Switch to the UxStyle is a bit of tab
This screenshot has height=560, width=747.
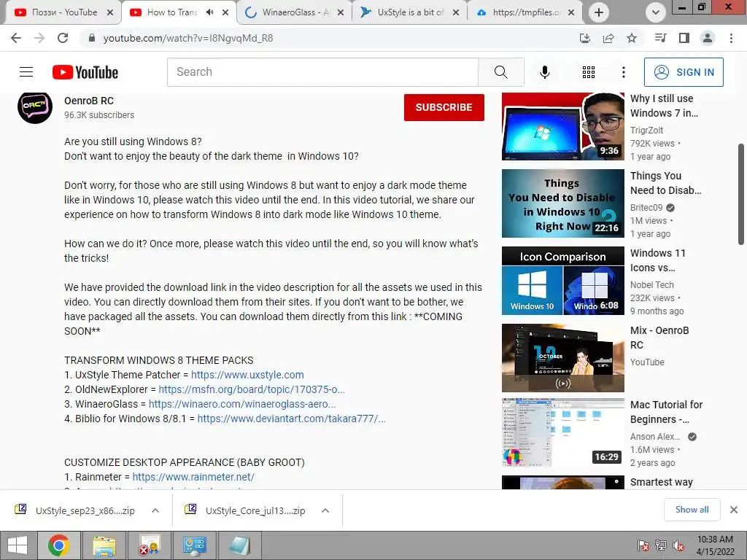pyautogui.click(x=409, y=12)
